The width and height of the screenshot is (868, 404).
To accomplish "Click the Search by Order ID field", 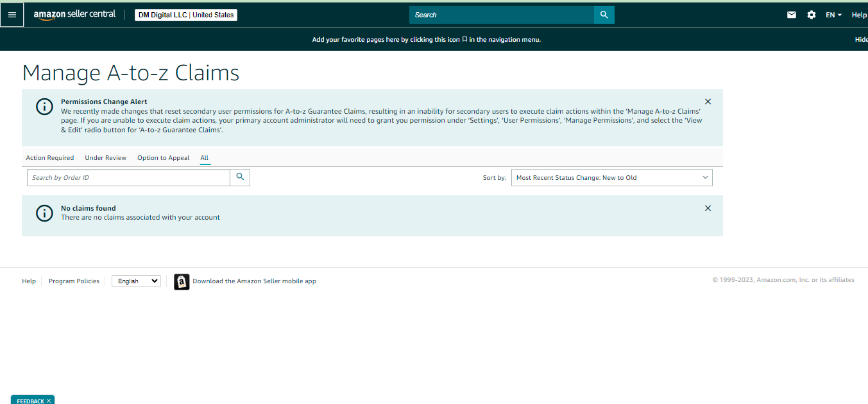I will click(x=128, y=177).
